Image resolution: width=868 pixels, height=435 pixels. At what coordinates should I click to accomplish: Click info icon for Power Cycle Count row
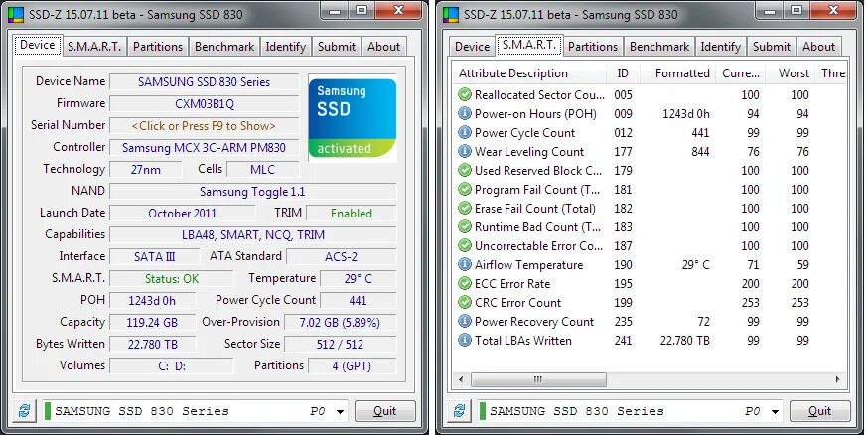[465, 132]
